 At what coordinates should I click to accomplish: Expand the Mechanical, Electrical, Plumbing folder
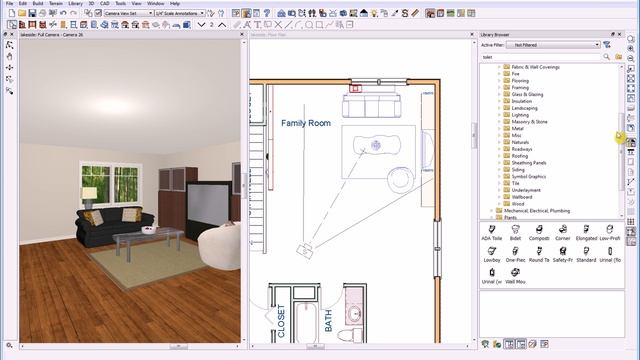click(x=491, y=211)
